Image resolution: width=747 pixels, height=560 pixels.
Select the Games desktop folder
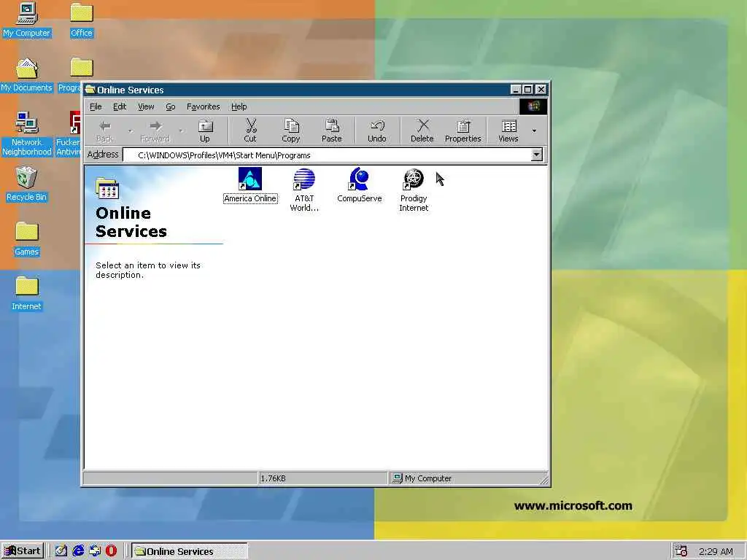(x=27, y=239)
